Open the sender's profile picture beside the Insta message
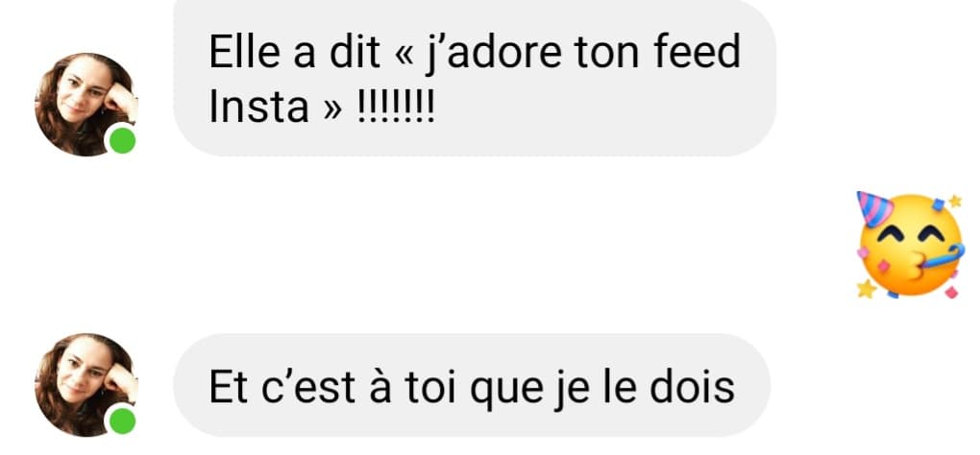Screen dimensions: 980x455 [x=86, y=105]
